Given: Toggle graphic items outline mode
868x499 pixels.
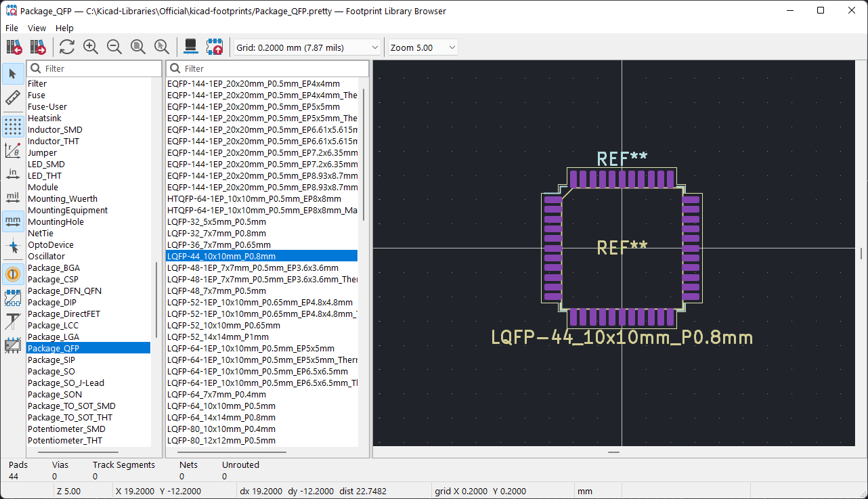Looking at the screenshot, I should click(x=13, y=345).
